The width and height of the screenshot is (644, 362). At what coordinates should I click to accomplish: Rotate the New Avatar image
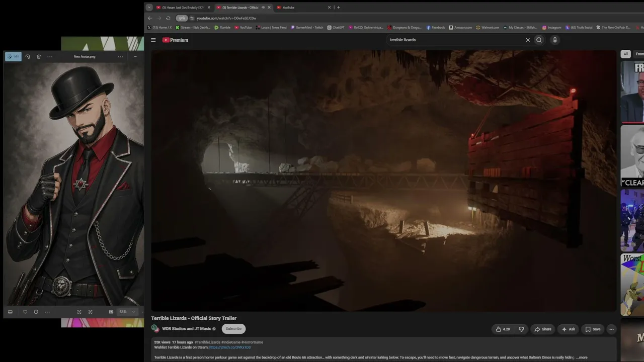28,57
